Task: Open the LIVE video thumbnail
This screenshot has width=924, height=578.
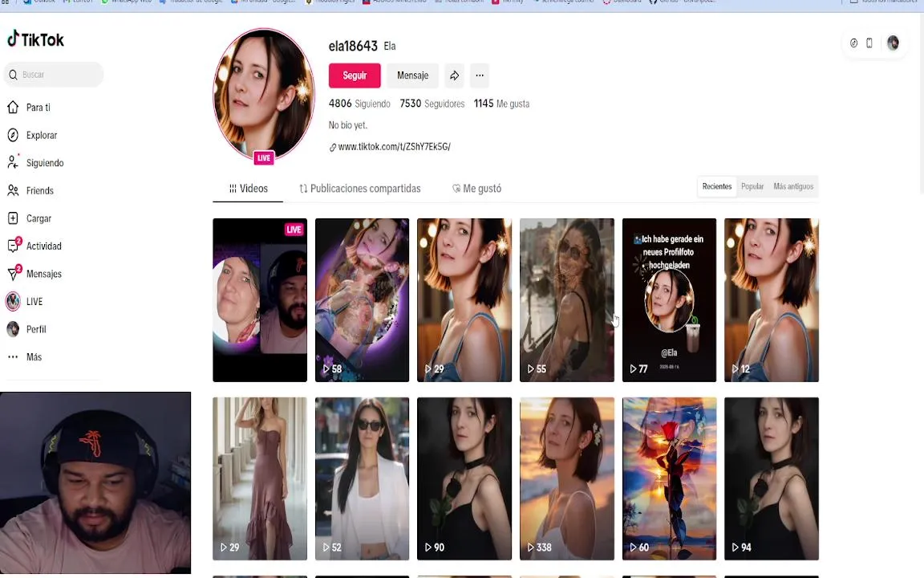Action: tap(260, 299)
